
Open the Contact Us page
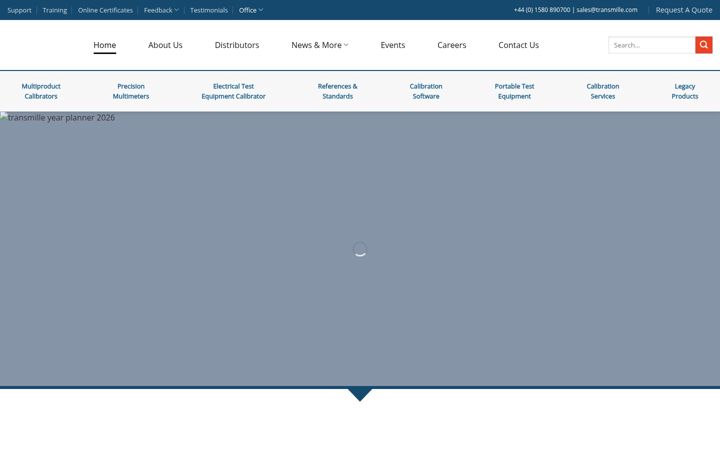pyautogui.click(x=518, y=45)
